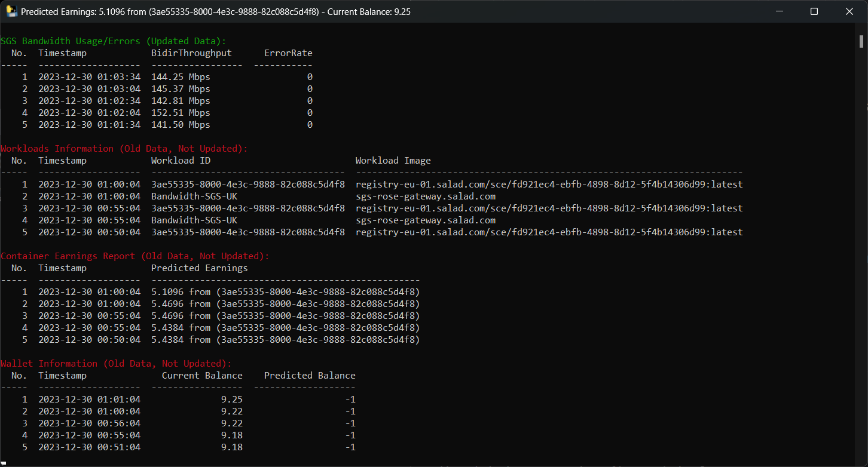The height and width of the screenshot is (467, 868).
Task: Click the red Workloads Information heading
Action: 124,149
